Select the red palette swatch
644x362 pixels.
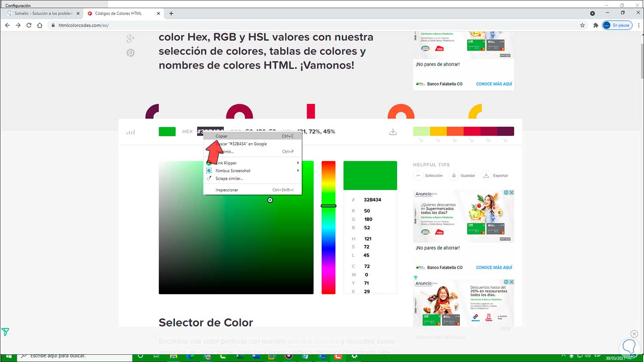(x=472, y=131)
